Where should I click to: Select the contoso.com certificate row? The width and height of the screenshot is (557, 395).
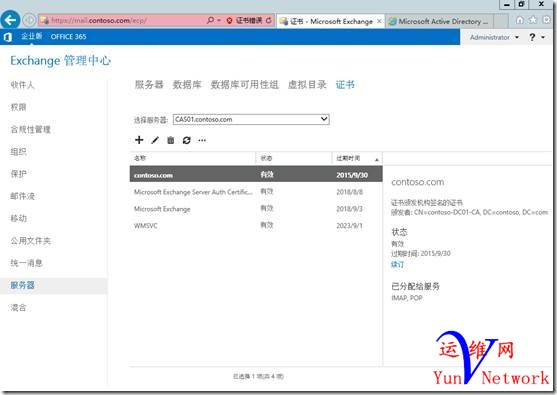point(256,175)
